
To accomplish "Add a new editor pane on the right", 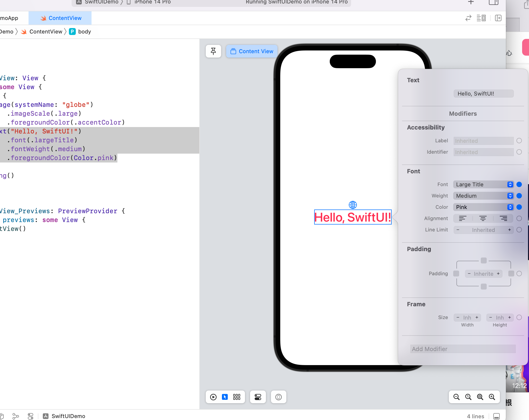I will [x=498, y=18].
